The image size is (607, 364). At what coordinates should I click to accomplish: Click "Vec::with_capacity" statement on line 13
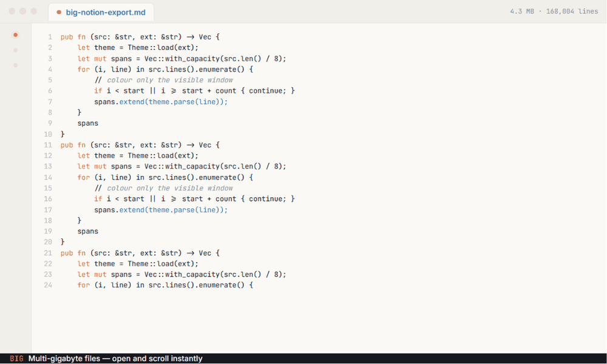pos(182,166)
